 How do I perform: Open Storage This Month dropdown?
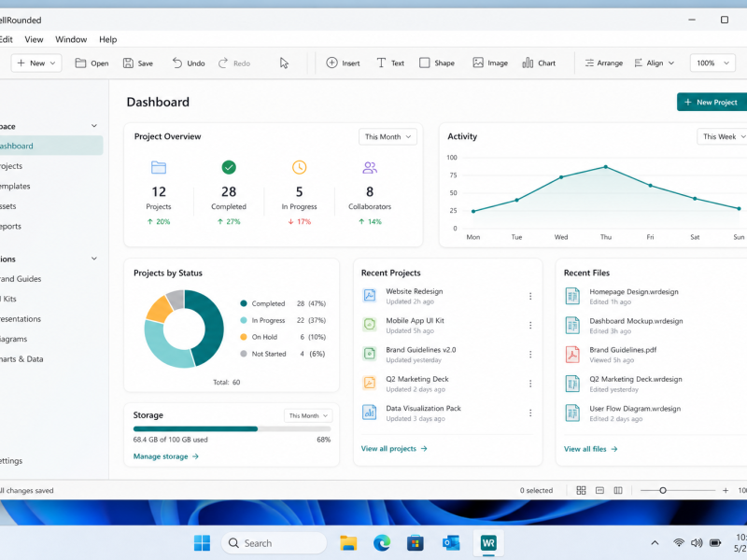tap(308, 415)
